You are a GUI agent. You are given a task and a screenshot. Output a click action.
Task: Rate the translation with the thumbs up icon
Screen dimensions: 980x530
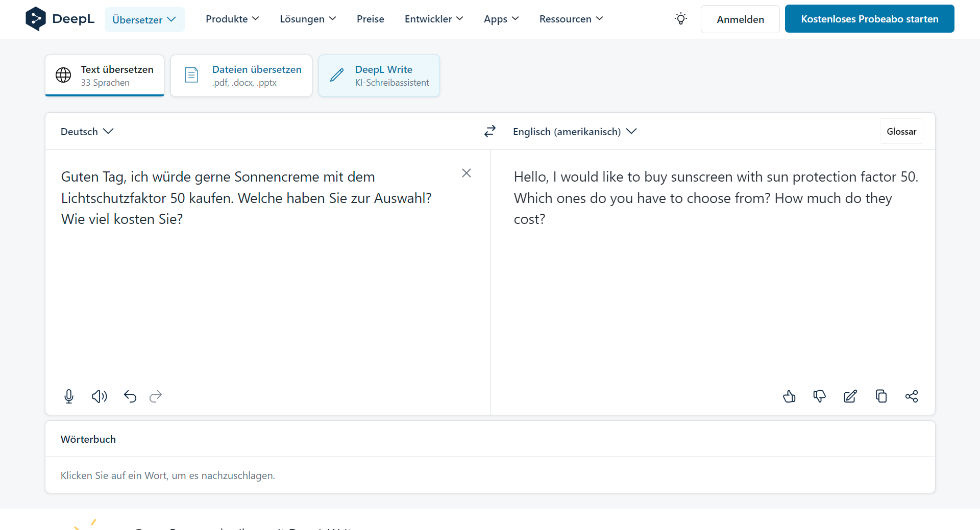[789, 396]
